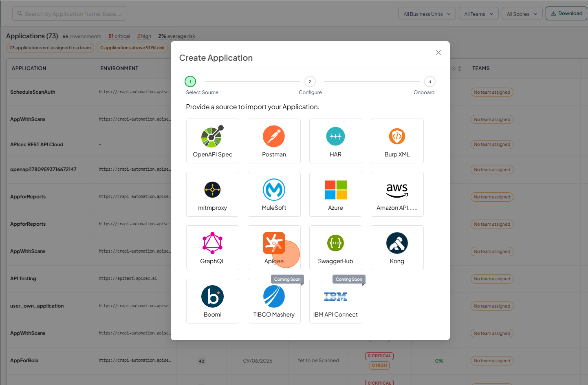Screen dimensions: 588x385
Task: Click step 3 Onboard indicator
Action: tap(429, 81)
